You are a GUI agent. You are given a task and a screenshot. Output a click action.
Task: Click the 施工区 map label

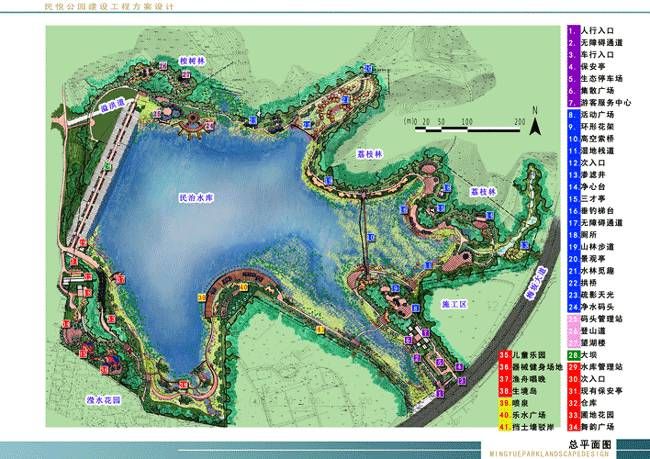point(454,305)
